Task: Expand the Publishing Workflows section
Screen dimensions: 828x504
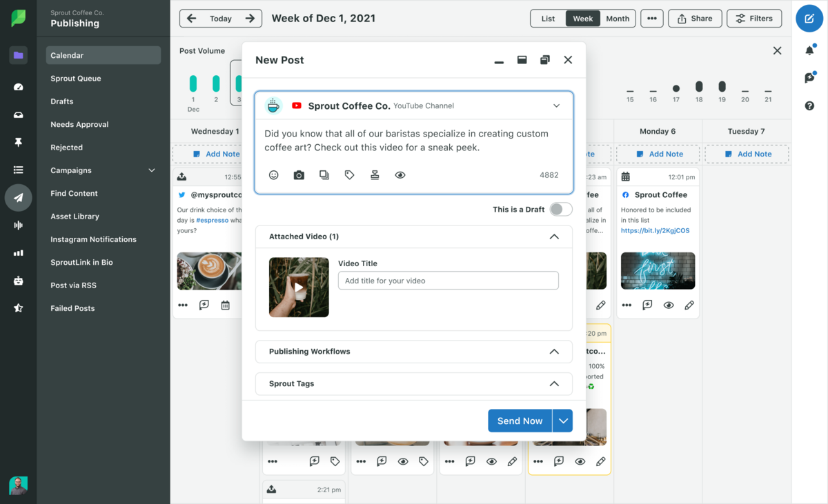Action: (554, 352)
